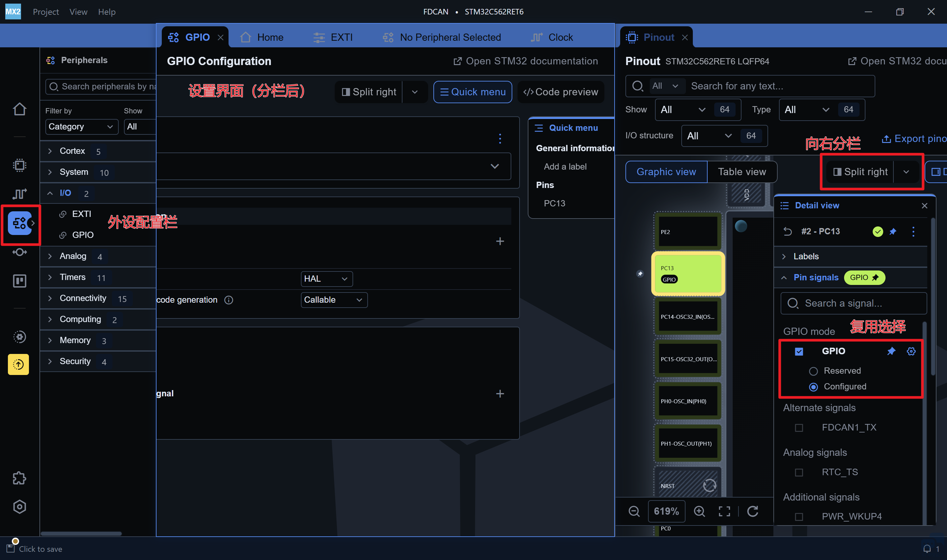Image resolution: width=947 pixels, height=560 pixels.
Task: Open the Clock waveform icon in the left sidebar
Action: 19,194
